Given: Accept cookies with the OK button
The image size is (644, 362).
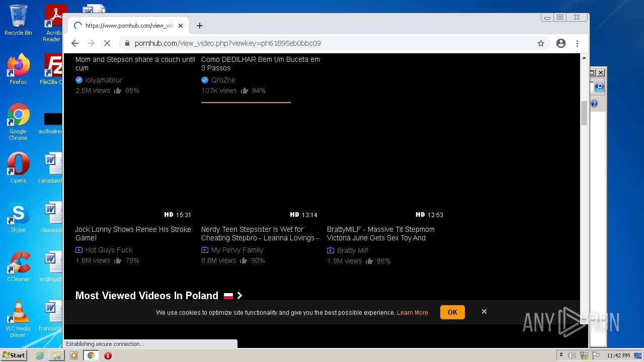Looking at the screenshot, I should point(452,312).
